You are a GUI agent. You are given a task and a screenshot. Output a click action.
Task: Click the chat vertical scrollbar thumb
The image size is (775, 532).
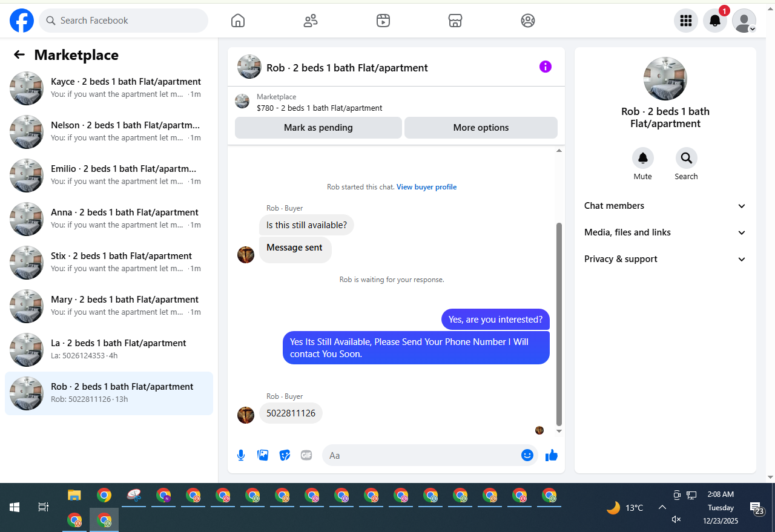point(559,324)
